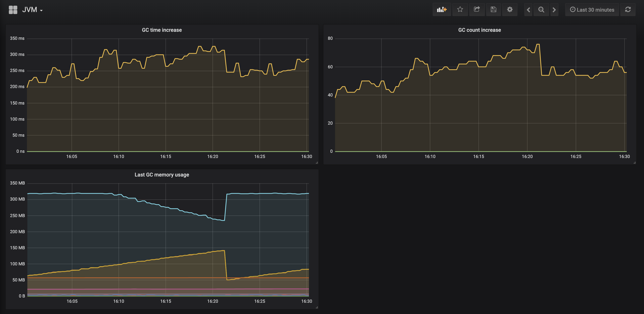The image size is (644, 314).
Task: Open the Share dashboard icon
Action: coord(477,10)
